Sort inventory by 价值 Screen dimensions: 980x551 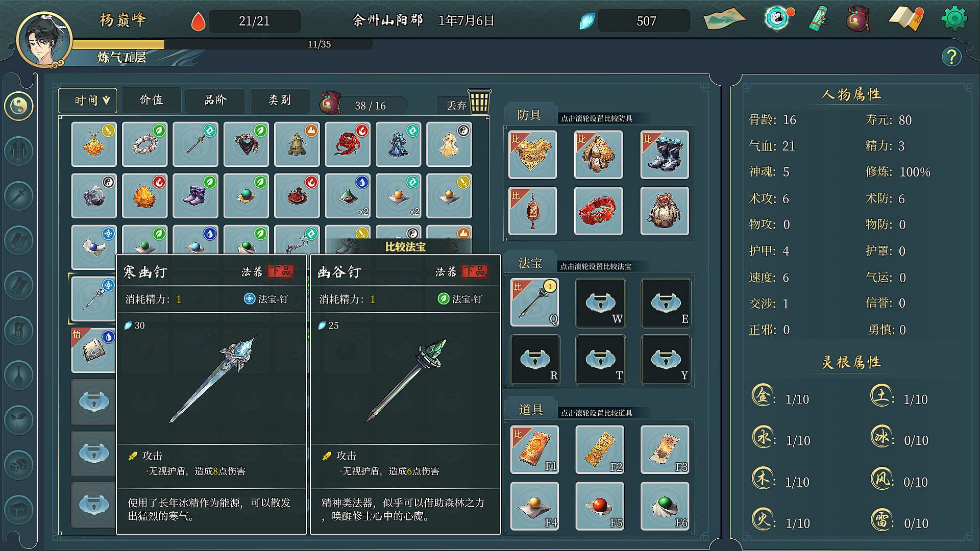pyautogui.click(x=152, y=101)
